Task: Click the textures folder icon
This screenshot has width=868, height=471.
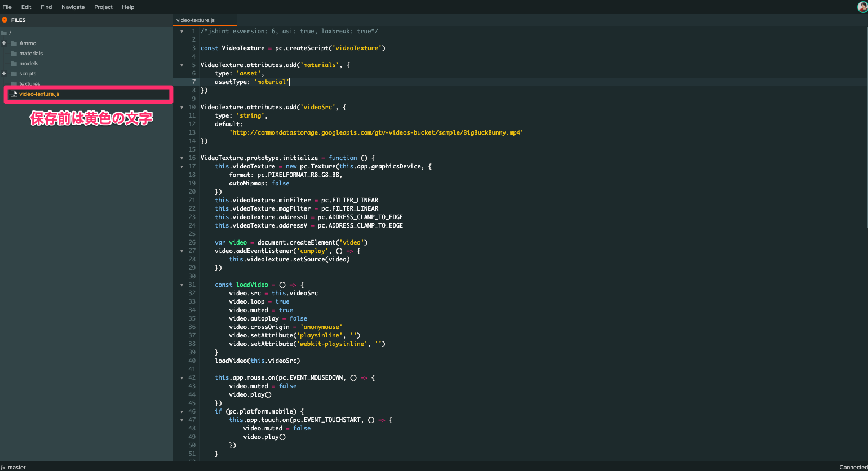Action: tap(14, 84)
